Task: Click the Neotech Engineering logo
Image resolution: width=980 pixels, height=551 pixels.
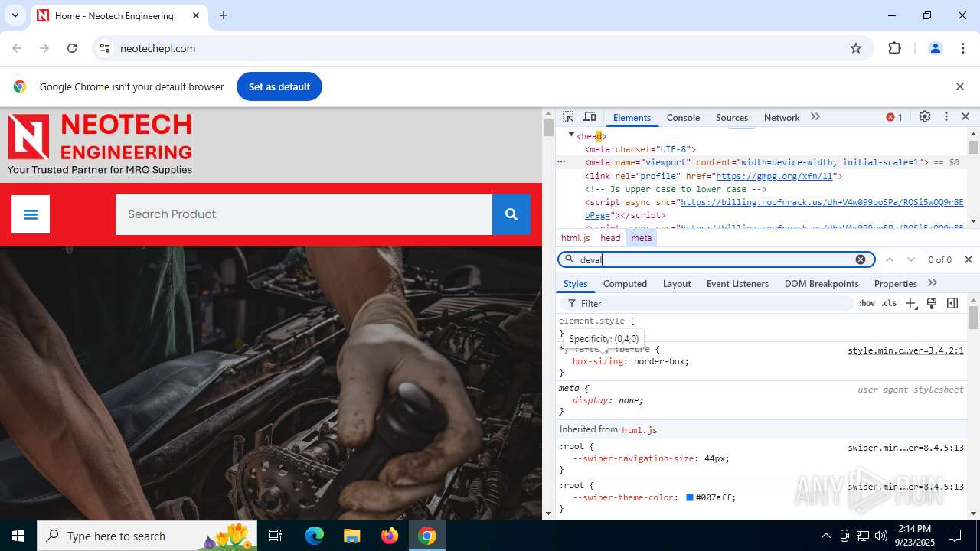Action: [100, 145]
